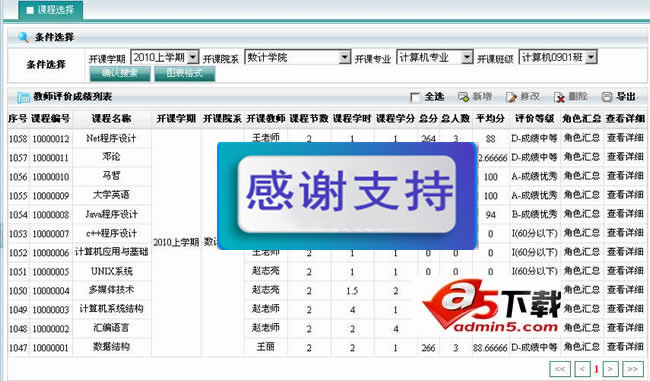Click the 导出 export icon
The width and height of the screenshot is (650, 381).
[607, 97]
